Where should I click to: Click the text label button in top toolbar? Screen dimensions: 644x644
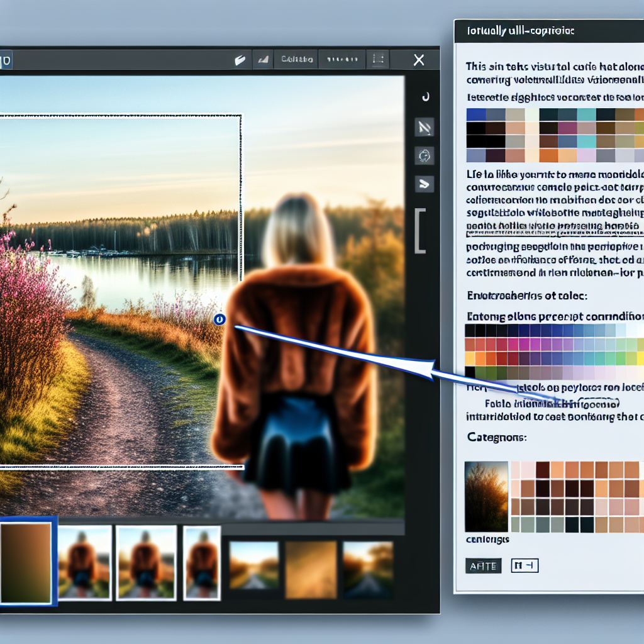tap(297, 60)
